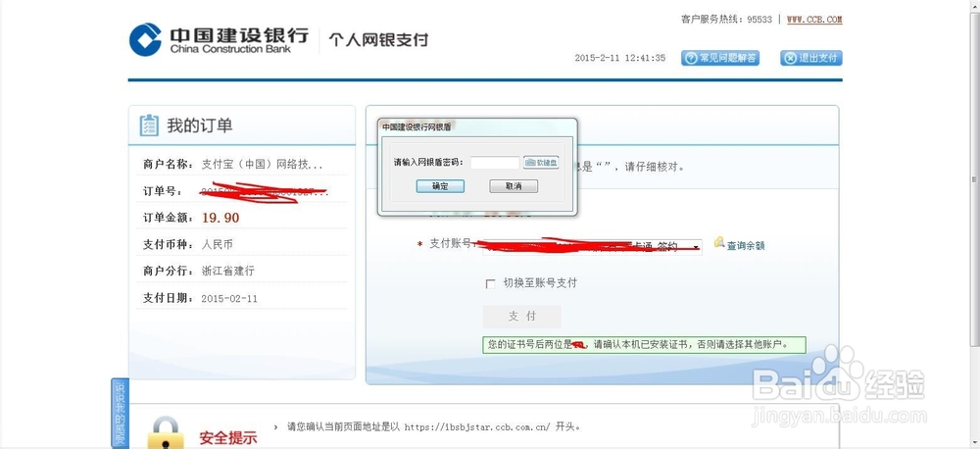Screen dimensions: 980x449
Task: Click the 中国建设银行网银盾 dialog title bar
Action: coord(477,126)
